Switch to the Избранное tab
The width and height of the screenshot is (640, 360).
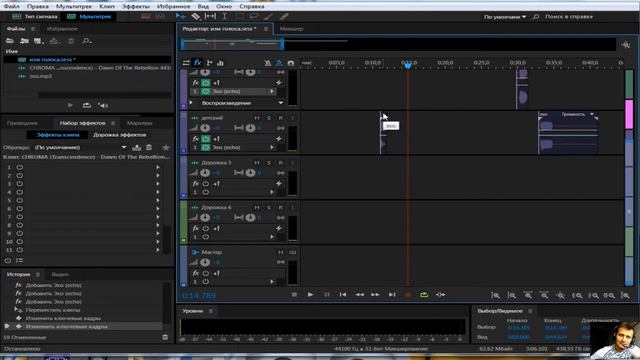tap(62, 29)
